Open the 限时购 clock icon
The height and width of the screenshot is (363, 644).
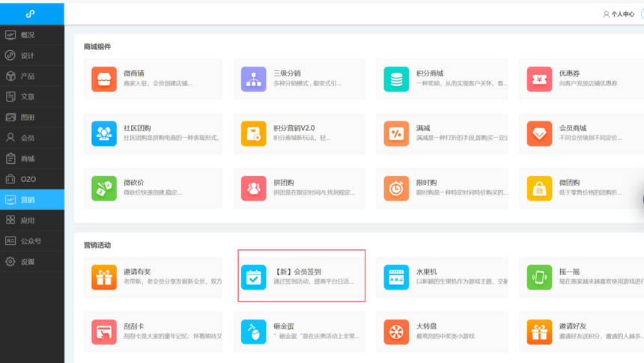396,188
